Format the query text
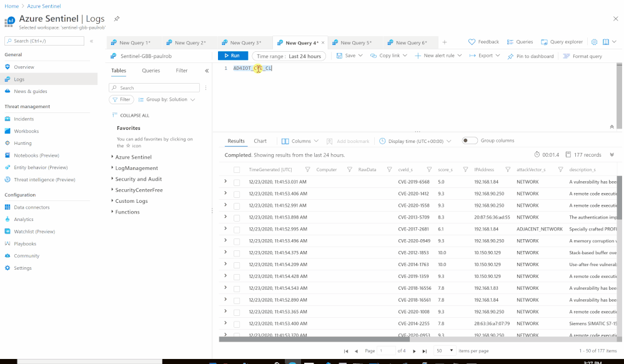This screenshot has width=624, height=364. coord(583,56)
